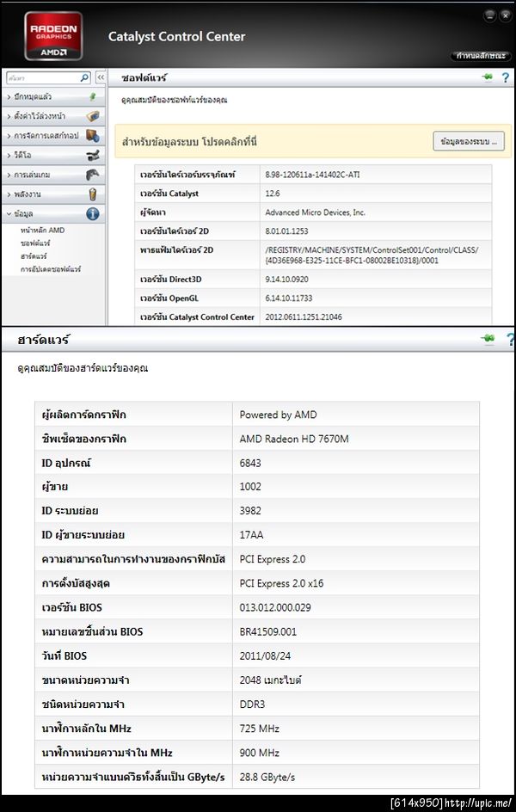Expand the ปักหมุดแล้ว category chevron
Viewport: 516px width, 812px height.
(x=9, y=97)
